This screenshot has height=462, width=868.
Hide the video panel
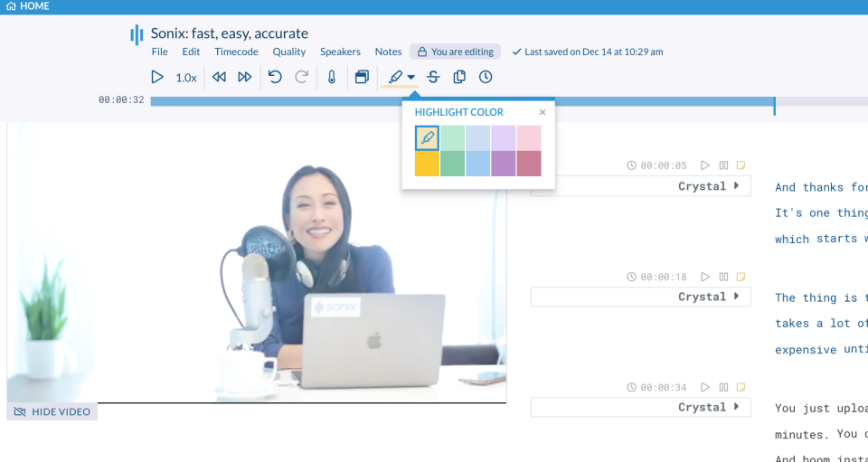coord(52,412)
